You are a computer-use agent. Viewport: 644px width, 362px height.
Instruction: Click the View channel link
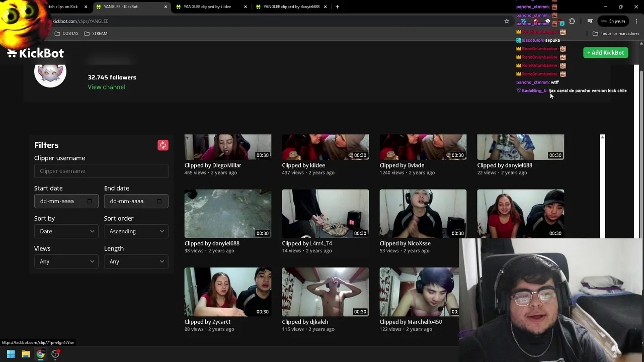click(x=106, y=87)
